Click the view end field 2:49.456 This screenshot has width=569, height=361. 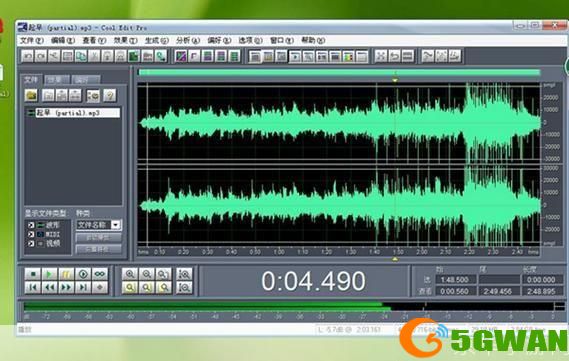pos(499,291)
